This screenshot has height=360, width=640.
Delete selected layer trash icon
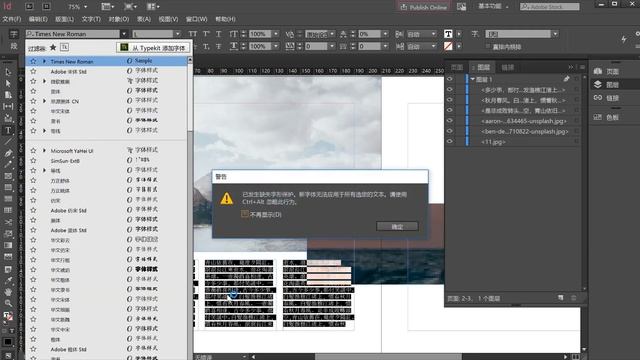point(573,298)
